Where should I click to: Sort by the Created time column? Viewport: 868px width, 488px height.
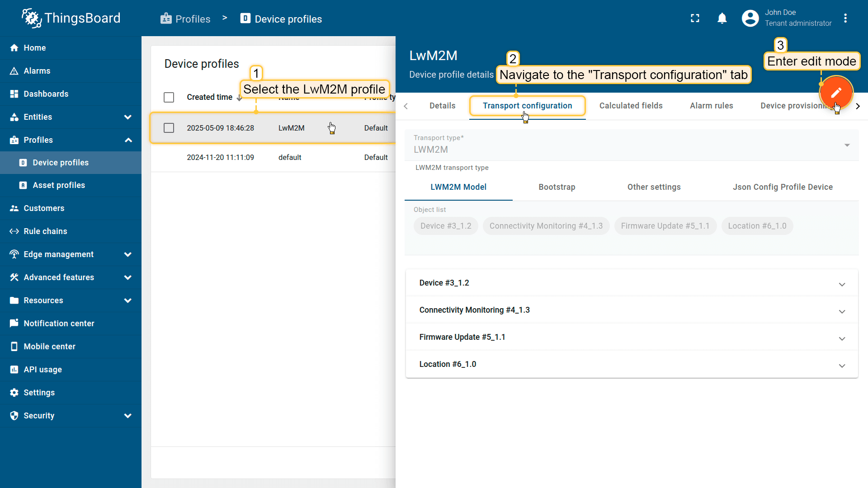pos(209,98)
